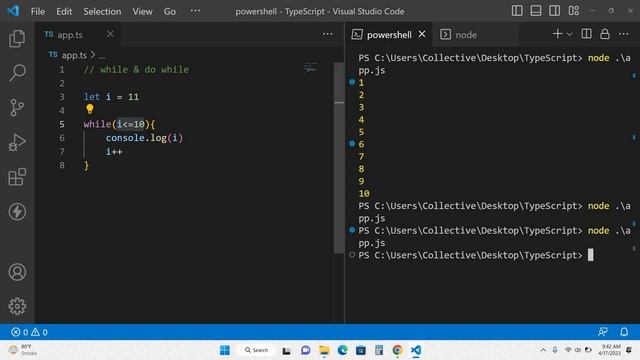Open the Go menu

tap(170, 11)
